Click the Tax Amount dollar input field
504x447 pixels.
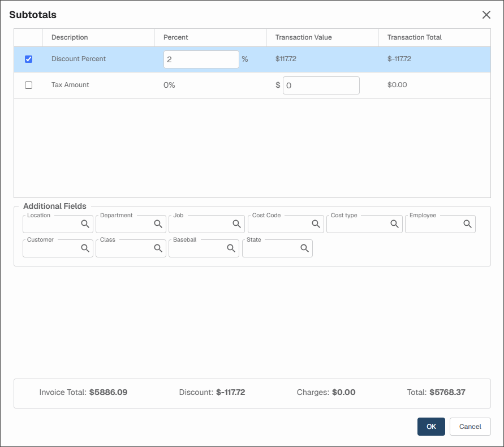(x=321, y=85)
